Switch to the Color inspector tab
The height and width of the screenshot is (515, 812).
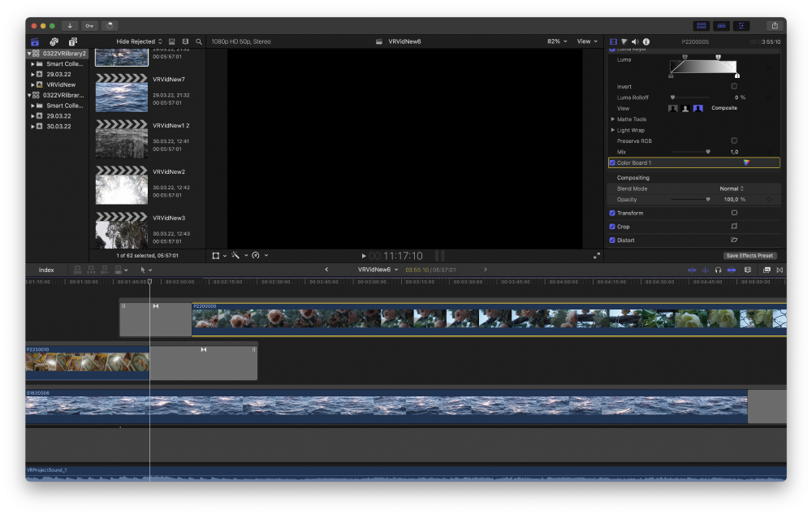[624, 41]
